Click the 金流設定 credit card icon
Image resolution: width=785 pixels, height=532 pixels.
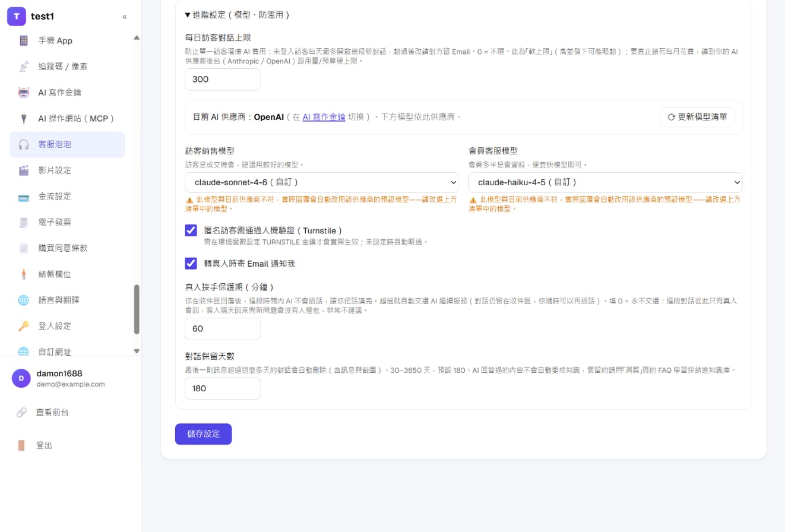24,197
